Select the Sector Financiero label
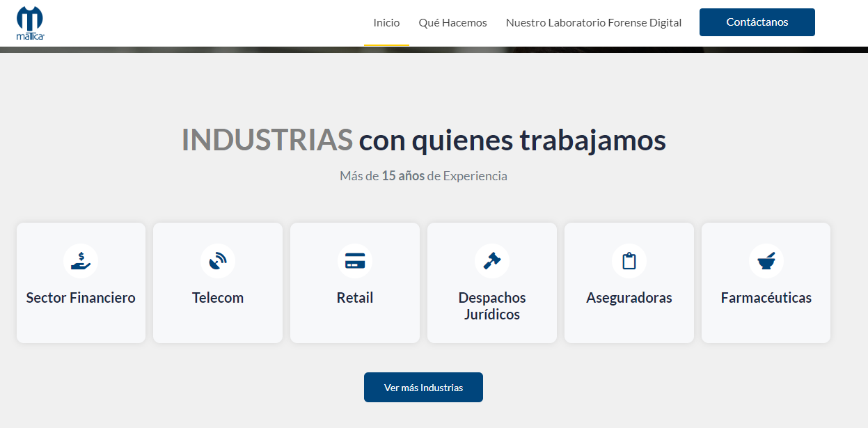Viewport: 868px width, 428px height. click(81, 298)
